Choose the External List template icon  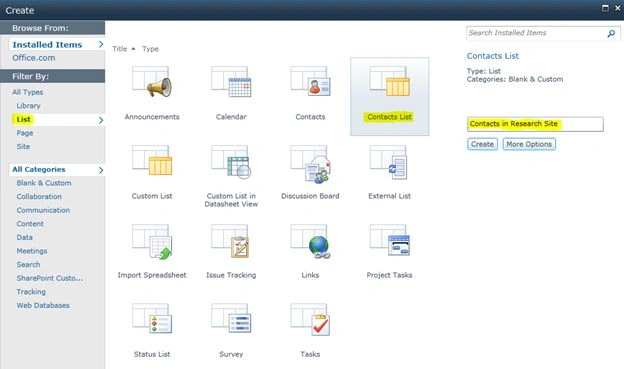[388, 162]
